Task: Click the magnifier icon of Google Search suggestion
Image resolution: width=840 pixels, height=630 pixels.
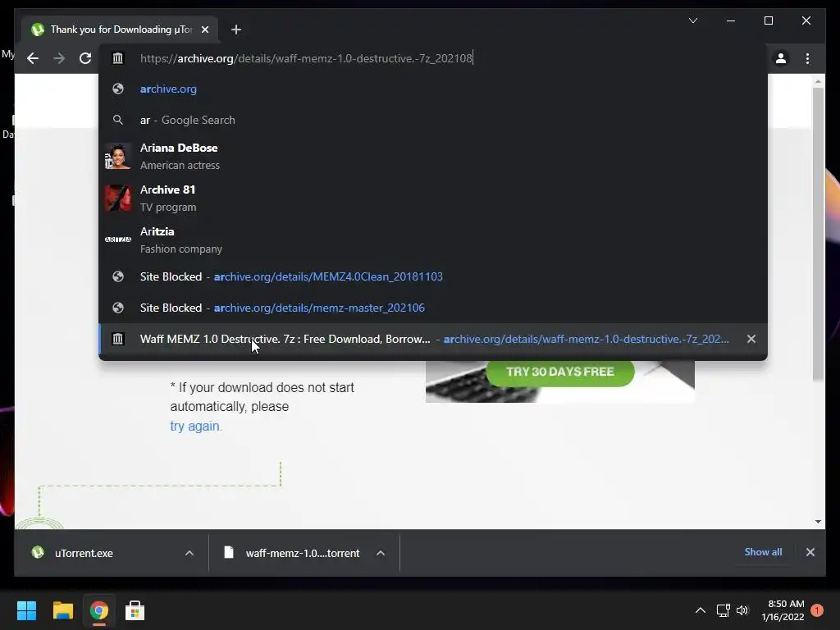Action: pyautogui.click(x=118, y=120)
